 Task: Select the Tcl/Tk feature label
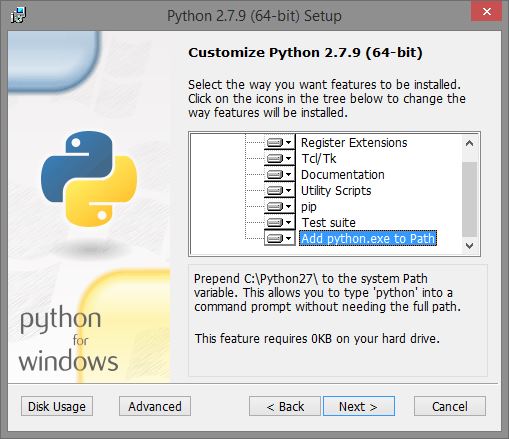(319, 159)
